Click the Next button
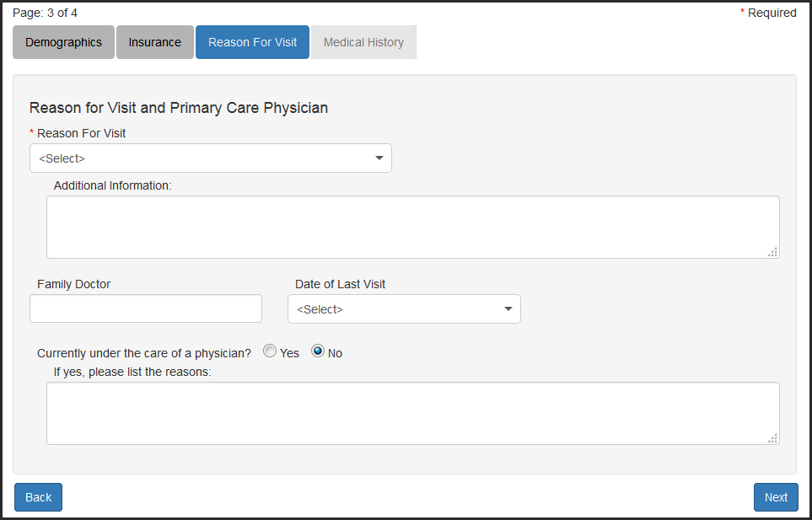 776,497
